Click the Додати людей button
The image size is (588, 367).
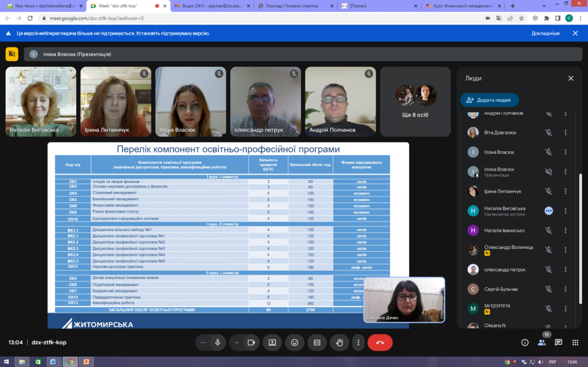(x=489, y=100)
